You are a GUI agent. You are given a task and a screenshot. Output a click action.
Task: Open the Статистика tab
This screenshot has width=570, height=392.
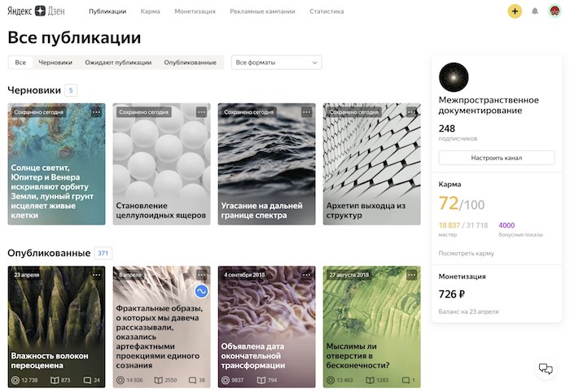click(327, 11)
